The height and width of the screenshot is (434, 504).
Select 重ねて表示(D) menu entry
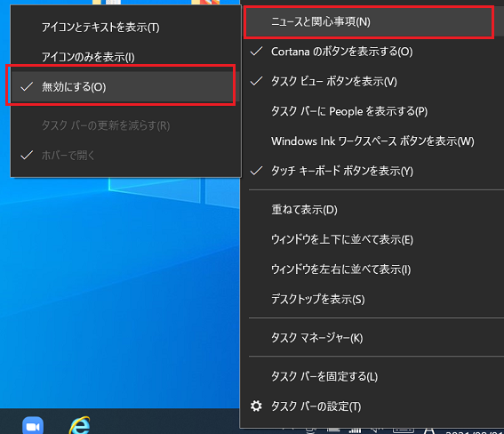(372, 210)
